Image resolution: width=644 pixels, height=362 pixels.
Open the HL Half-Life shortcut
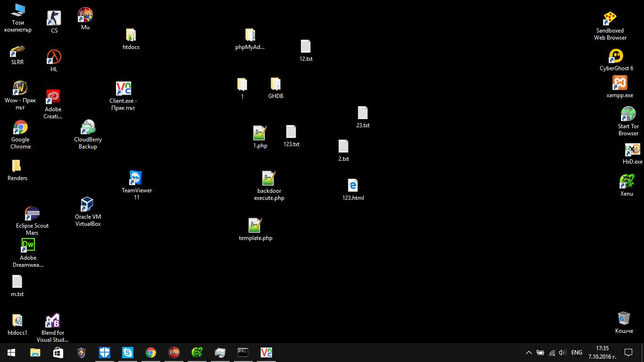coord(54,60)
